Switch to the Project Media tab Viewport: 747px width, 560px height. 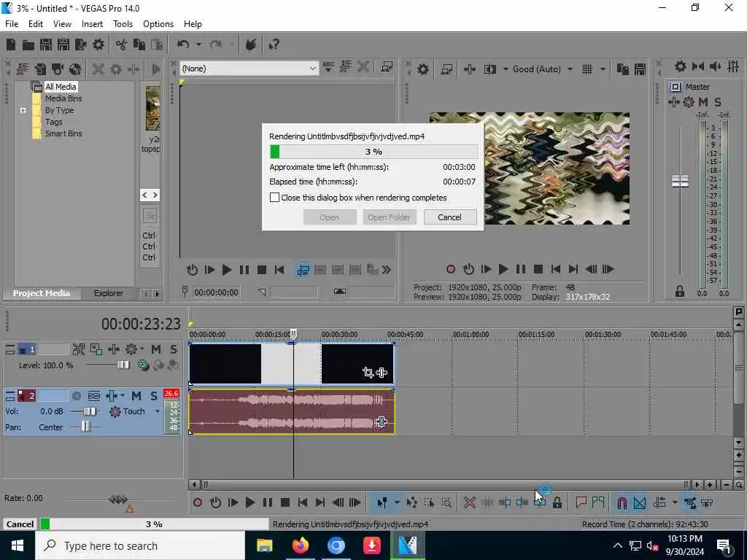coord(41,293)
